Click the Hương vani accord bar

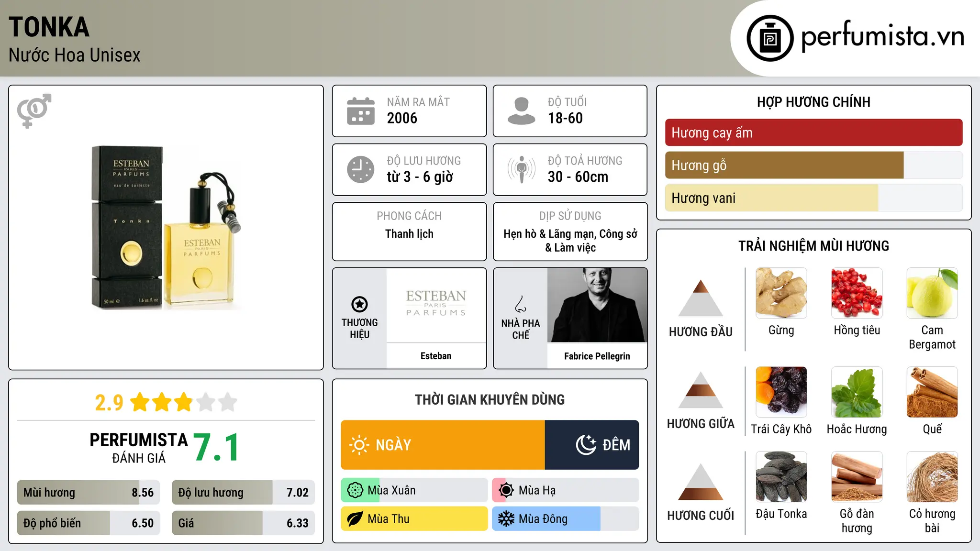tap(813, 198)
